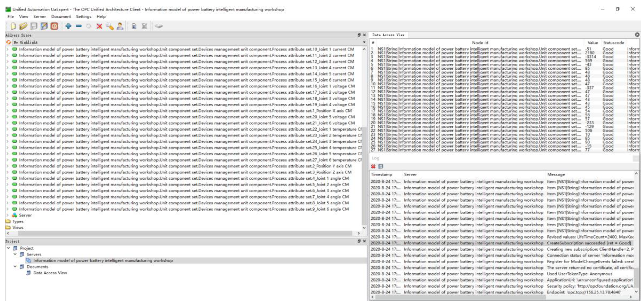
Task: Open server settings with wrench icon
Action: click(110, 26)
